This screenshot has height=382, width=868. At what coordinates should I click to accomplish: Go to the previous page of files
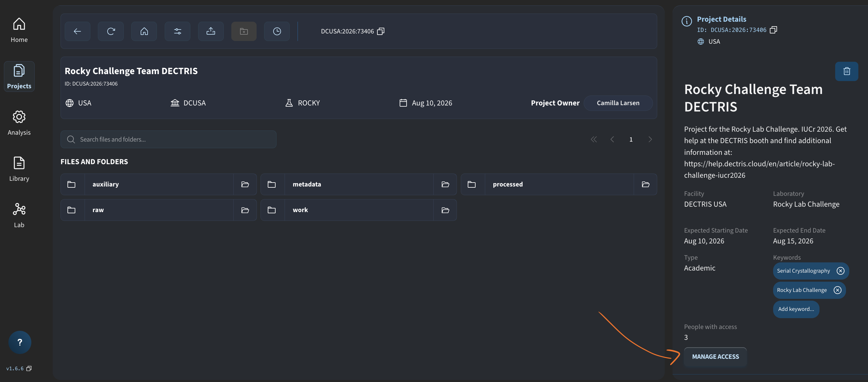tap(612, 139)
